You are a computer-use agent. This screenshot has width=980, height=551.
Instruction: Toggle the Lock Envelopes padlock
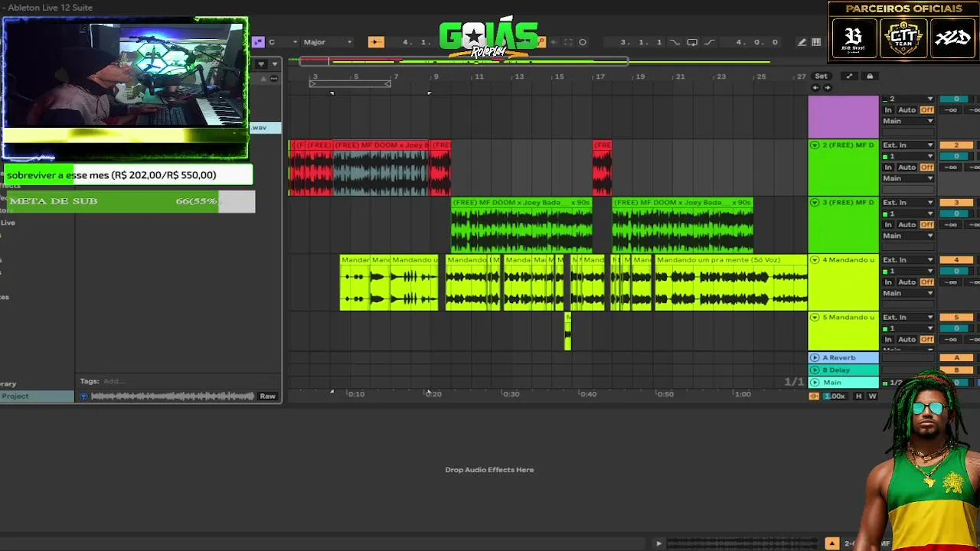870,76
